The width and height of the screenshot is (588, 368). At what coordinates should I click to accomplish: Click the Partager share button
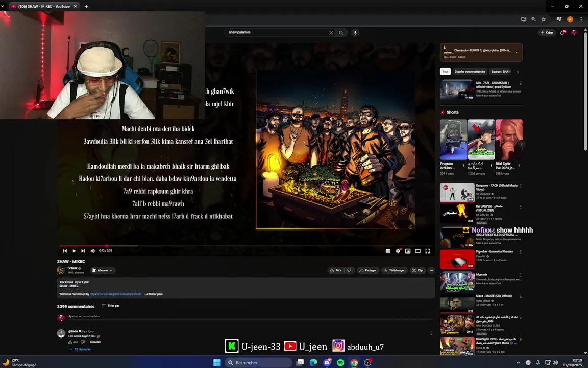[367, 270]
